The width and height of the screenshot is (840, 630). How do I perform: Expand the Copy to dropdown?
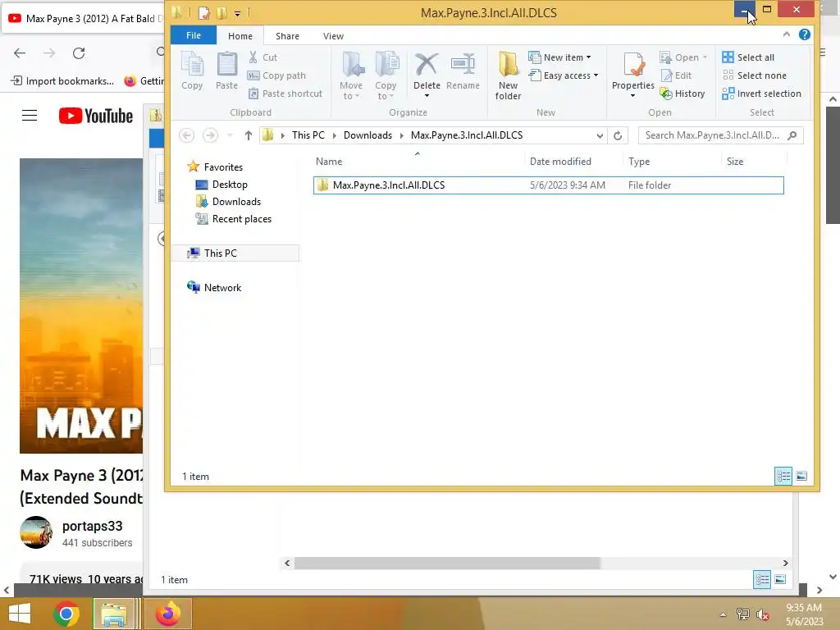click(386, 90)
